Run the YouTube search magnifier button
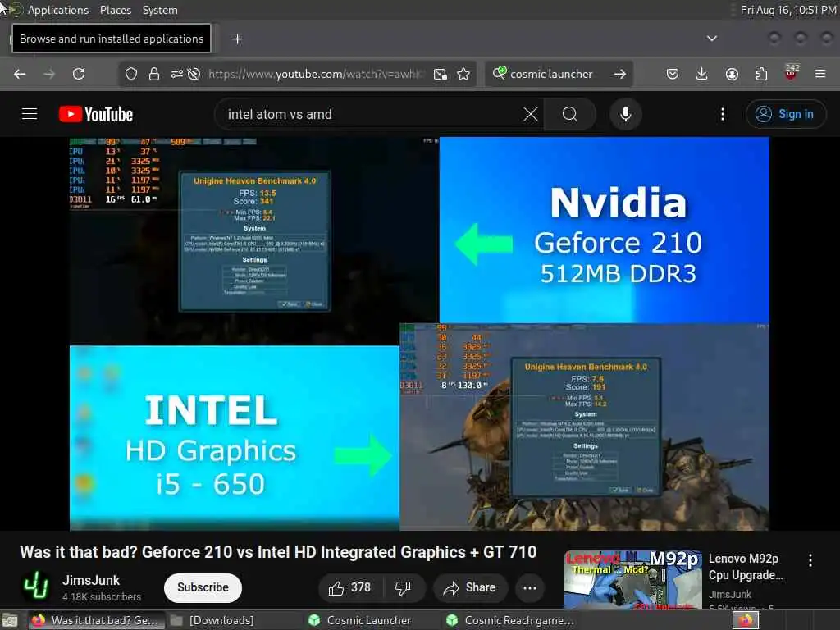 click(570, 114)
